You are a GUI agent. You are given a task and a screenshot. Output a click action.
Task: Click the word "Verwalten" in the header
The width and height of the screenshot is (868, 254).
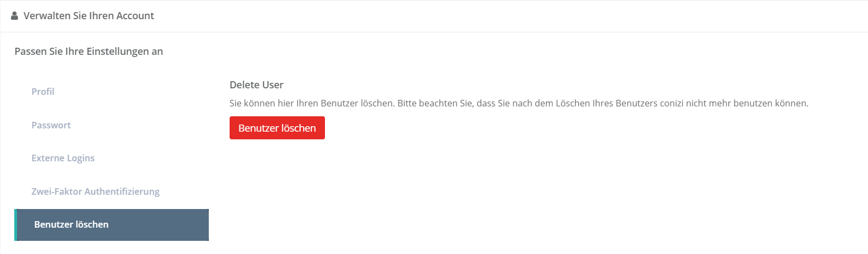[x=47, y=16]
